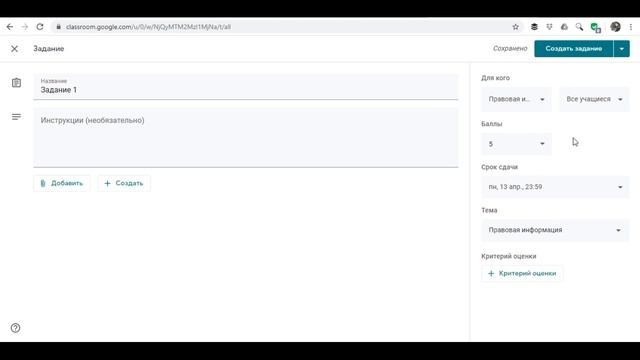Click the Добавить attachment button
This screenshot has width=640, height=360.
pos(62,183)
